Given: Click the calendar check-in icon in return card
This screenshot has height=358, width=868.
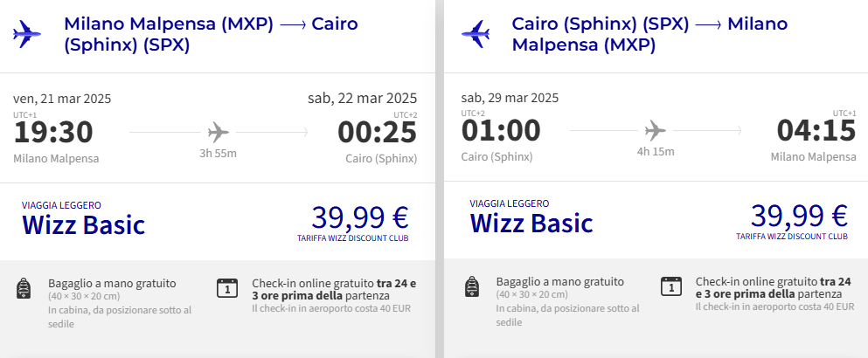Looking at the screenshot, I should [671, 286].
